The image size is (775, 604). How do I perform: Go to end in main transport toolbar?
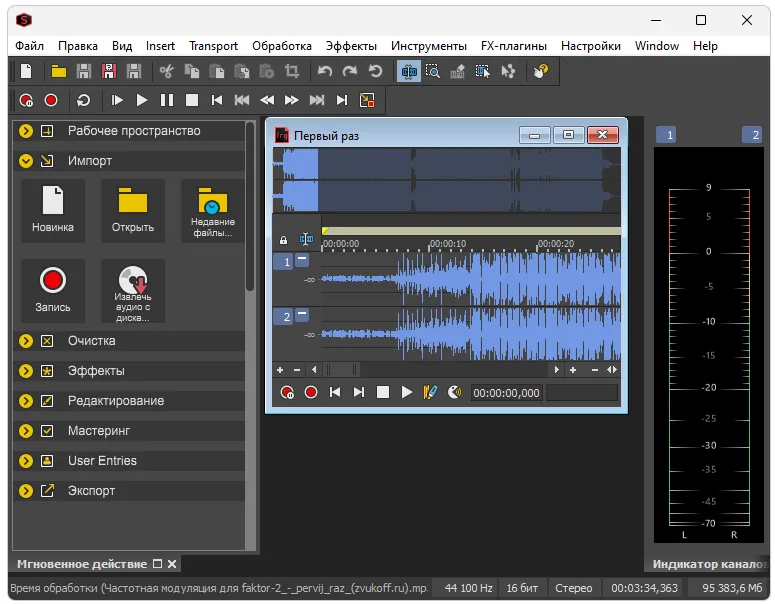coord(342,100)
